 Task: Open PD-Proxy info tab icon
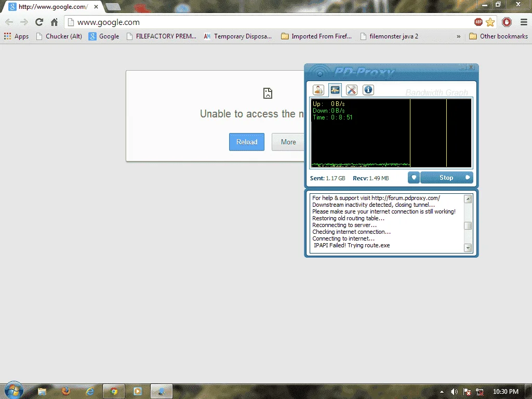point(368,90)
